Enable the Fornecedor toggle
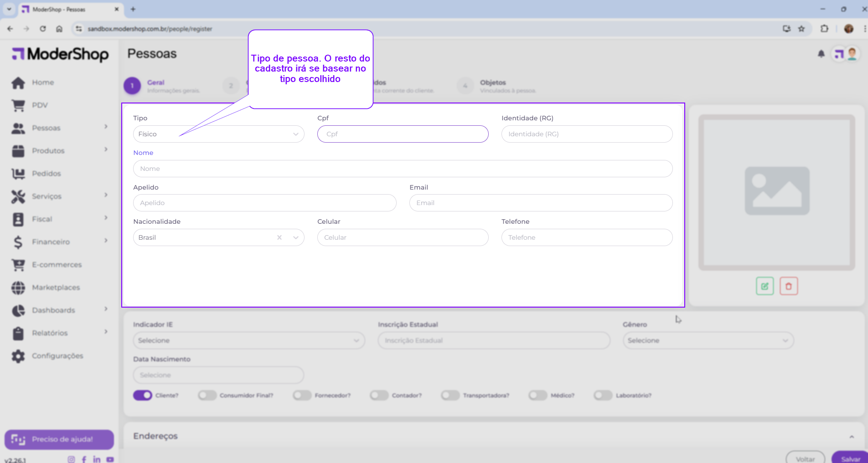The width and height of the screenshot is (868, 463). tap(302, 395)
